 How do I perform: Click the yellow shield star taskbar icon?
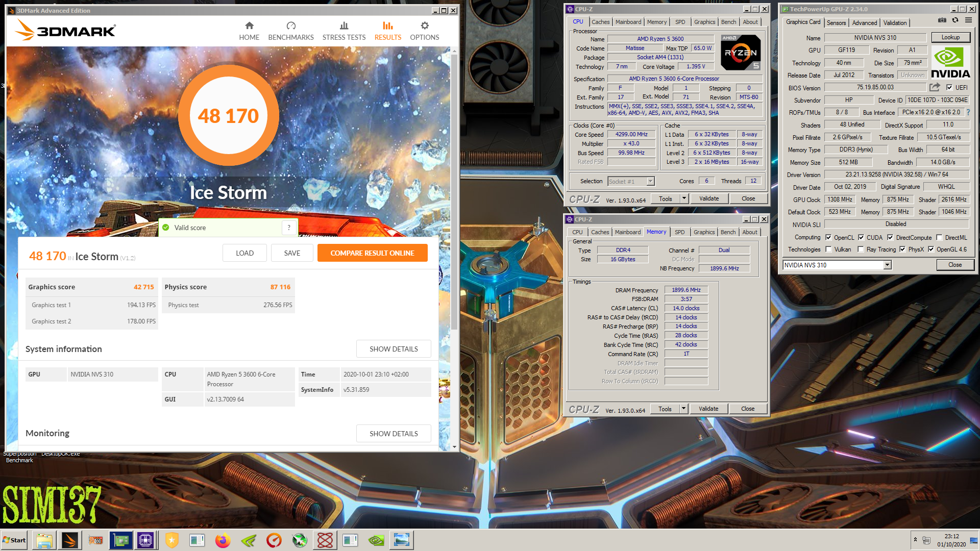172,540
